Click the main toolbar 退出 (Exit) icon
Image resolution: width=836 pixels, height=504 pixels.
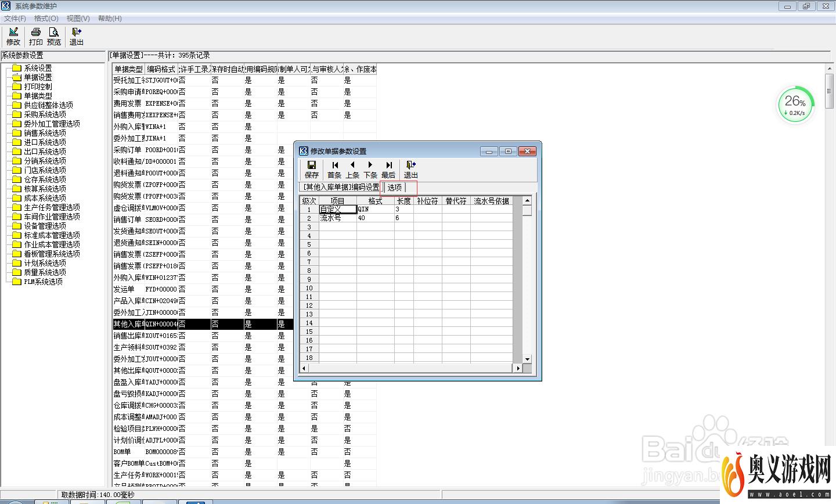[x=77, y=36]
